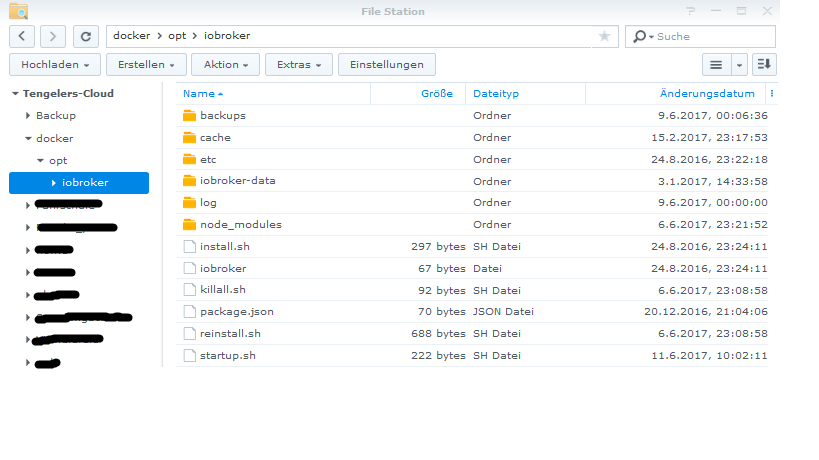This screenshot has height=460, width=819.
Task: Go back with the left arrow button
Action: [22, 36]
